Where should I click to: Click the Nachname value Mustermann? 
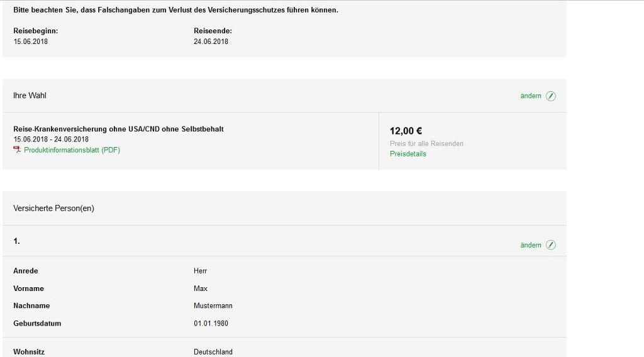pos(213,305)
